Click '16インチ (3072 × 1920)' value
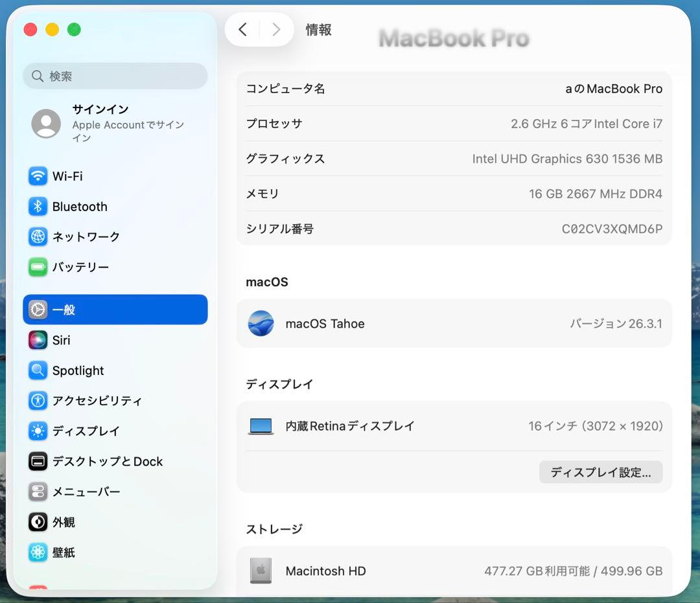Screen dimensions: 700x603 click(596, 426)
